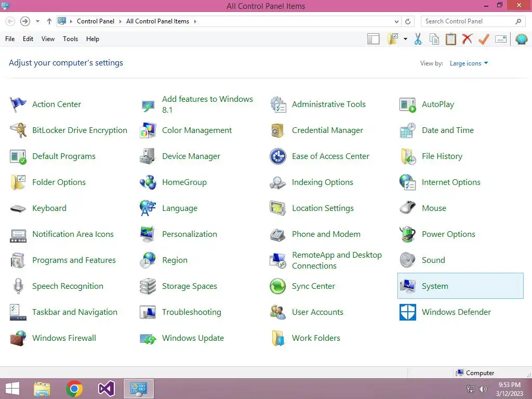Image resolution: width=532 pixels, height=399 pixels.
Task: Click the Refresh button in address bar
Action: point(408,21)
